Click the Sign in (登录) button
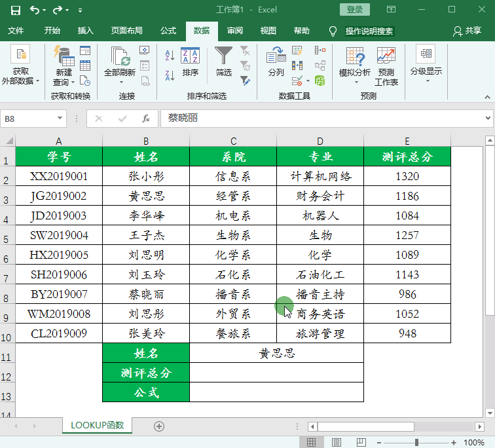Screen dimensions: 495x448 pos(354,10)
